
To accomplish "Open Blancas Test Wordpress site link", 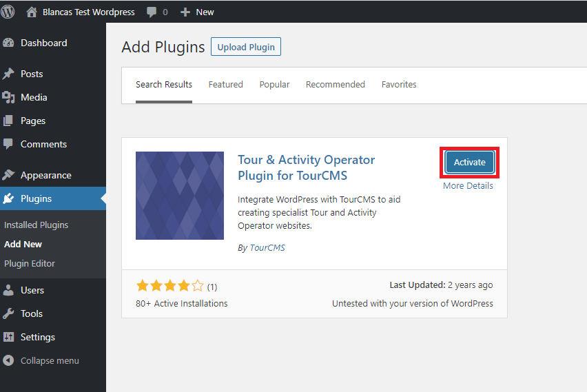I will pos(88,12).
